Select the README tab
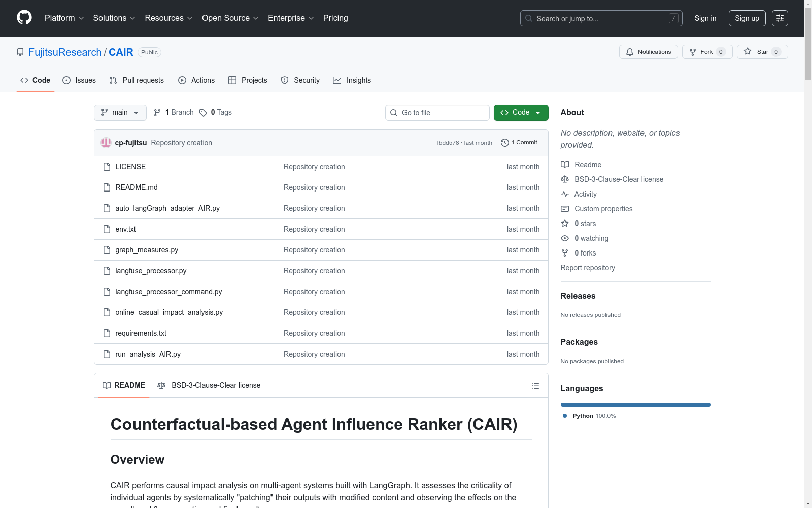The width and height of the screenshot is (812, 508). pos(124,385)
